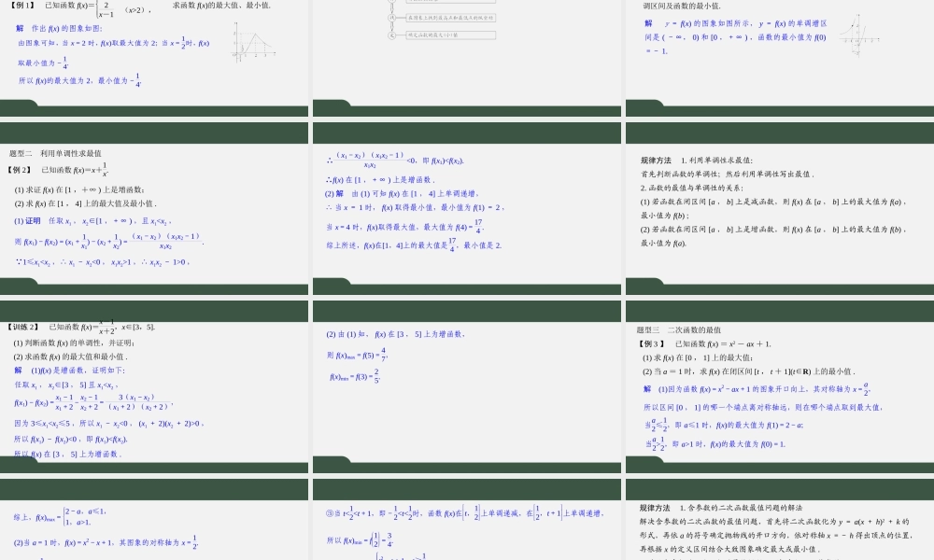Click the 【例3】 heading text

pos(652,343)
